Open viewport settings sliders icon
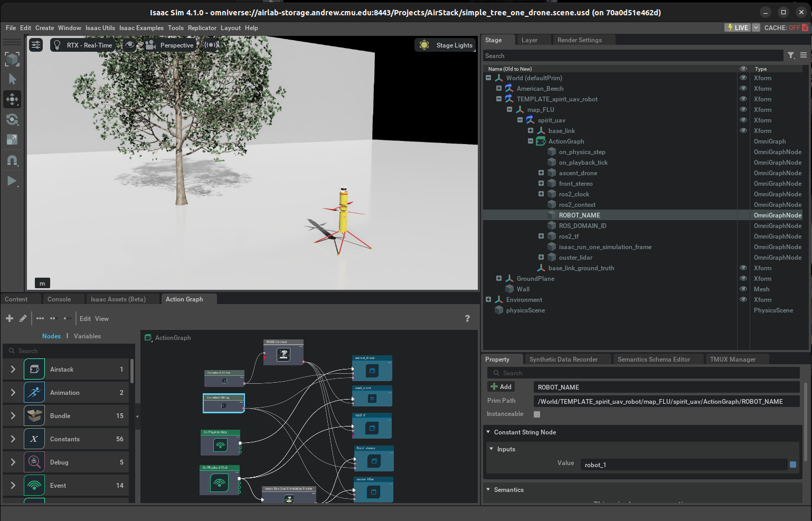Viewport: 812px width, 521px height. tap(36, 45)
